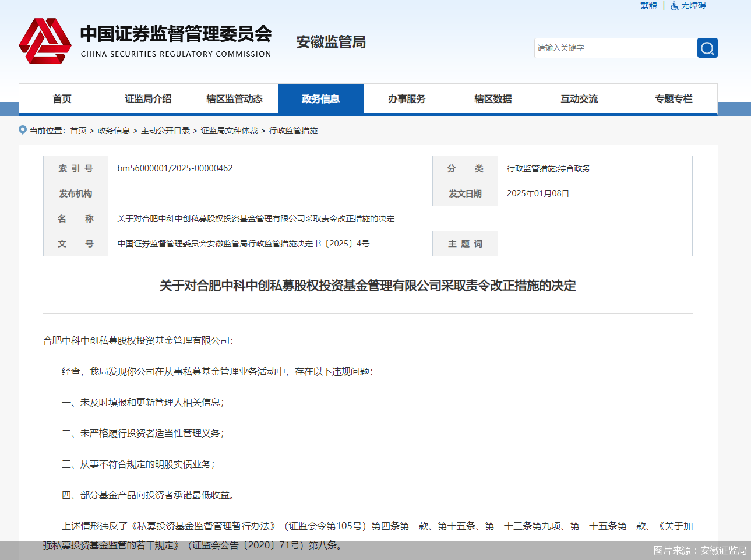Click the CSRC red logo emblem
The image size is (751, 560).
tap(45, 41)
